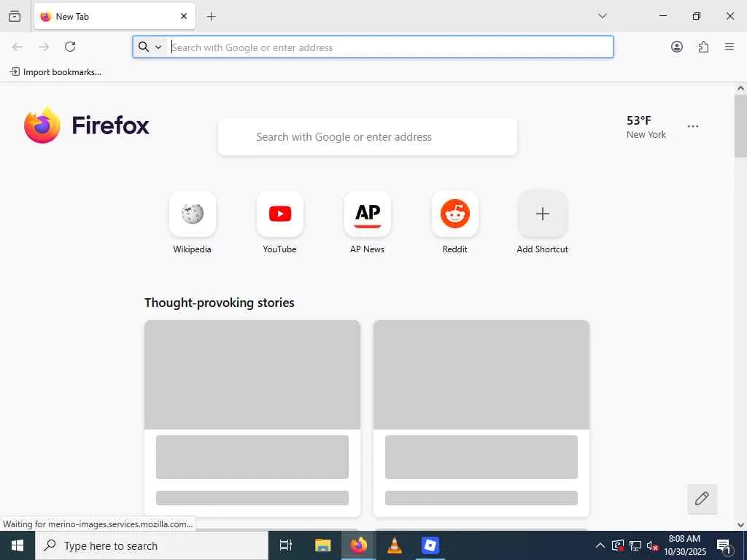Image resolution: width=747 pixels, height=560 pixels.
Task: Click the pencil customize page button
Action: (x=703, y=499)
